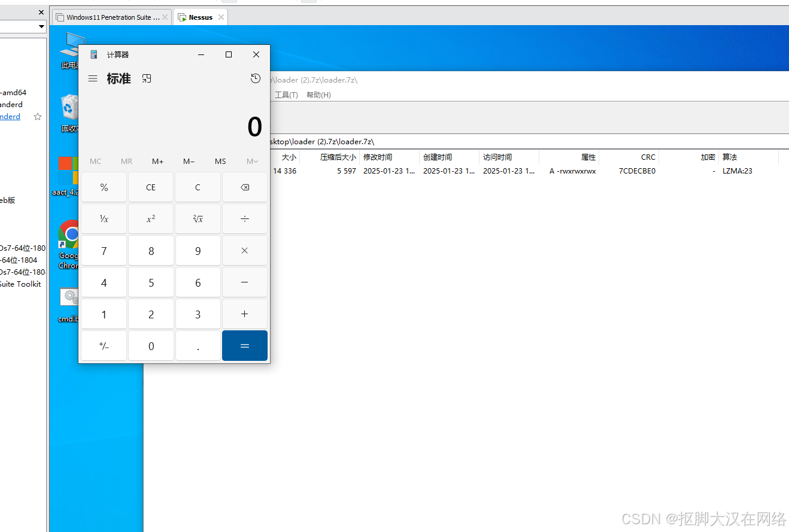Click the minus operator key
The width and height of the screenshot is (789, 532).
[245, 282]
